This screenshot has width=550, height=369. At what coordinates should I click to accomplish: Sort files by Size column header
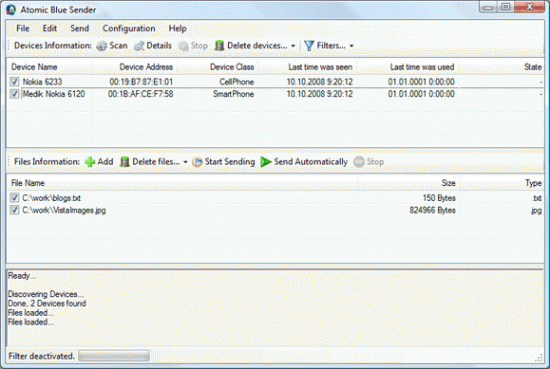click(408, 183)
